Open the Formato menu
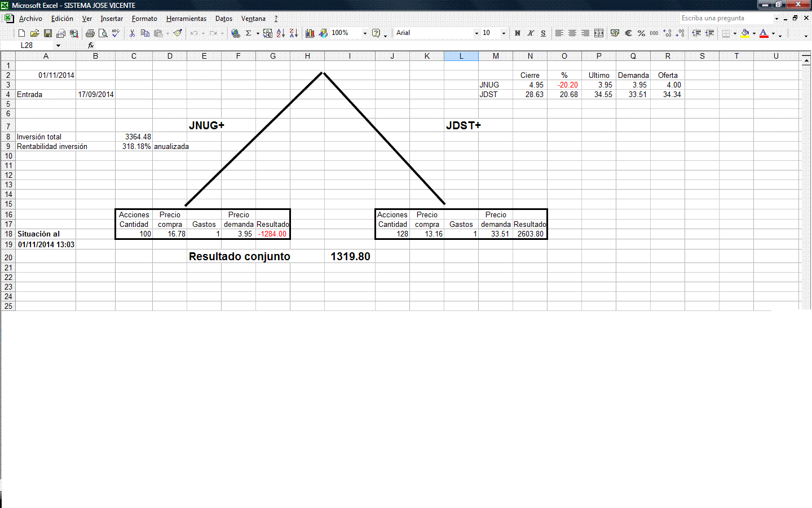The image size is (812, 508). coord(144,19)
